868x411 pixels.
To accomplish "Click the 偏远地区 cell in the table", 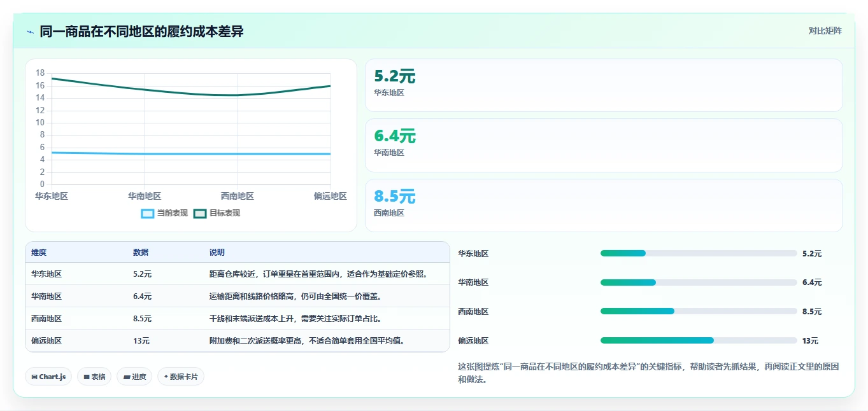I will point(46,341).
